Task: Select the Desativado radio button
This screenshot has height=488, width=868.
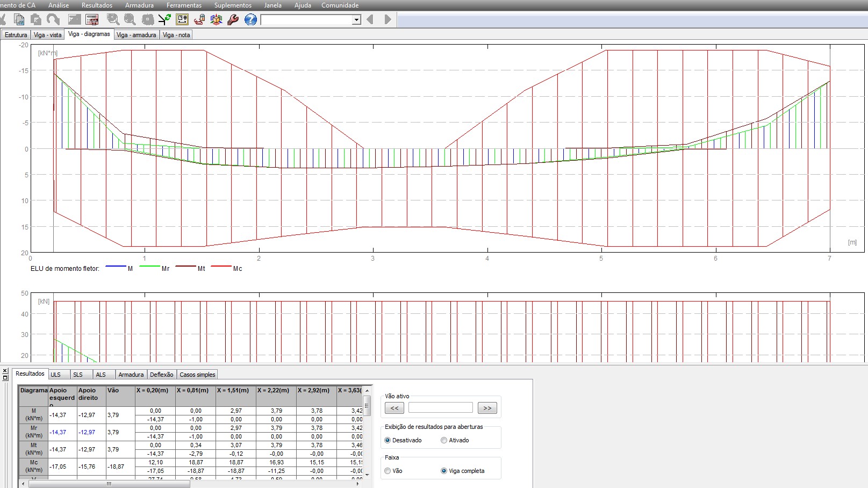Action: [388, 440]
